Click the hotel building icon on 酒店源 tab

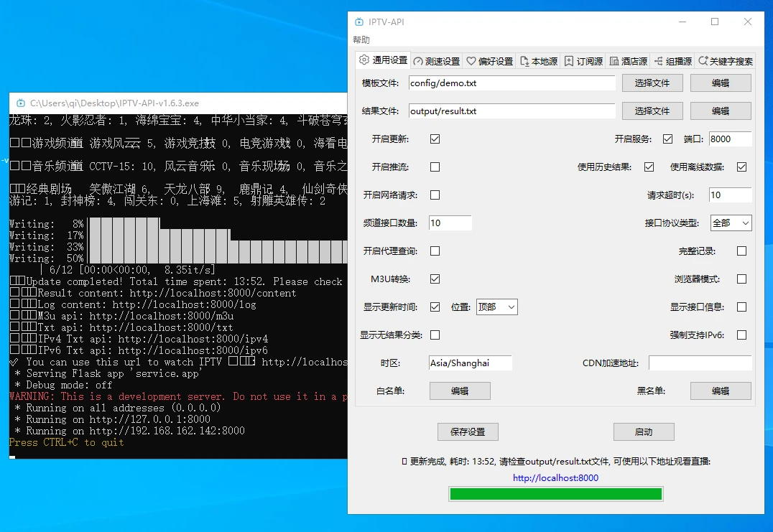pyautogui.click(x=614, y=62)
